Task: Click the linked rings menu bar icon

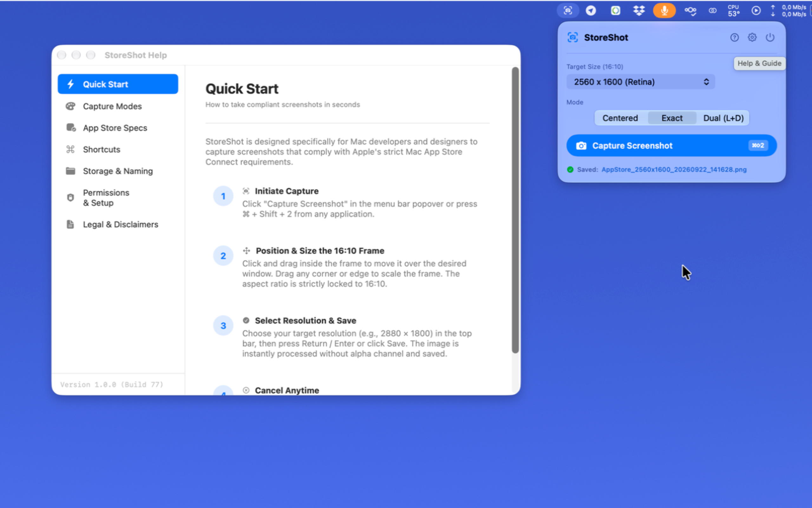Action: pyautogui.click(x=712, y=10)
